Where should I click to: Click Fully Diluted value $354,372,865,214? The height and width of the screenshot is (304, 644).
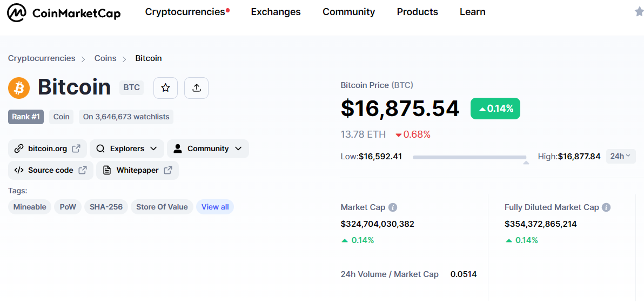coord(540,224)
